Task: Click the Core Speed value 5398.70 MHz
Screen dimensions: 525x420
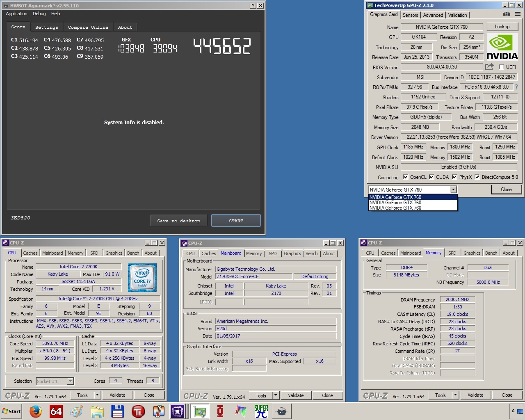Action: click(x=55, y=343)
